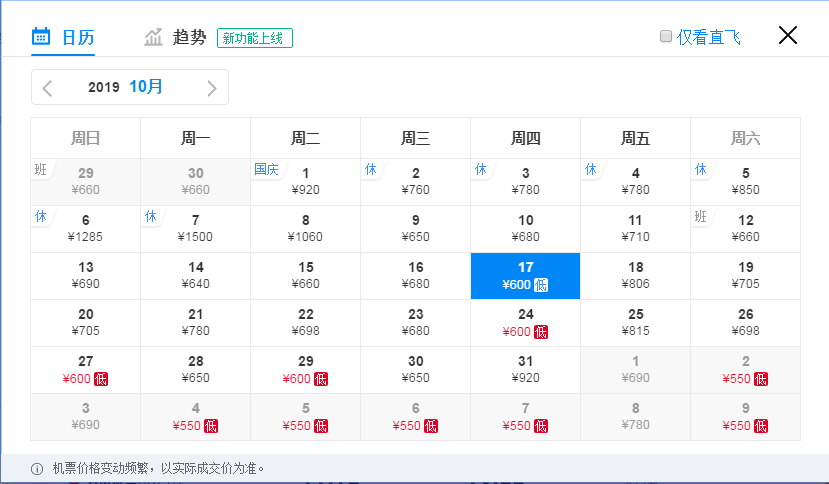Image resolution: width=829 pixels, height=484 pixels.
Task: Click the 新功能上线 badge
Action: (255, 38)
